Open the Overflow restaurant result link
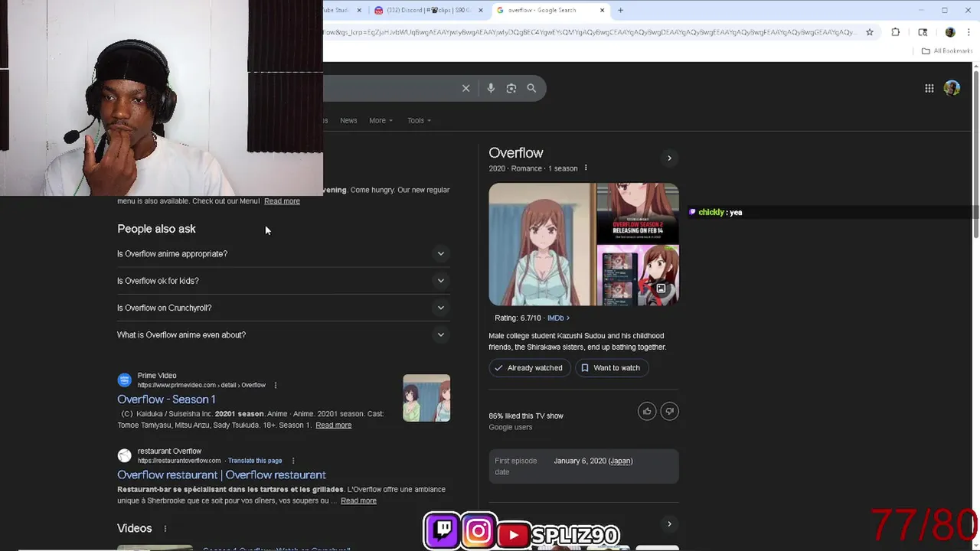The width and height of the screenshot is (980, 551). click(221, 474)
